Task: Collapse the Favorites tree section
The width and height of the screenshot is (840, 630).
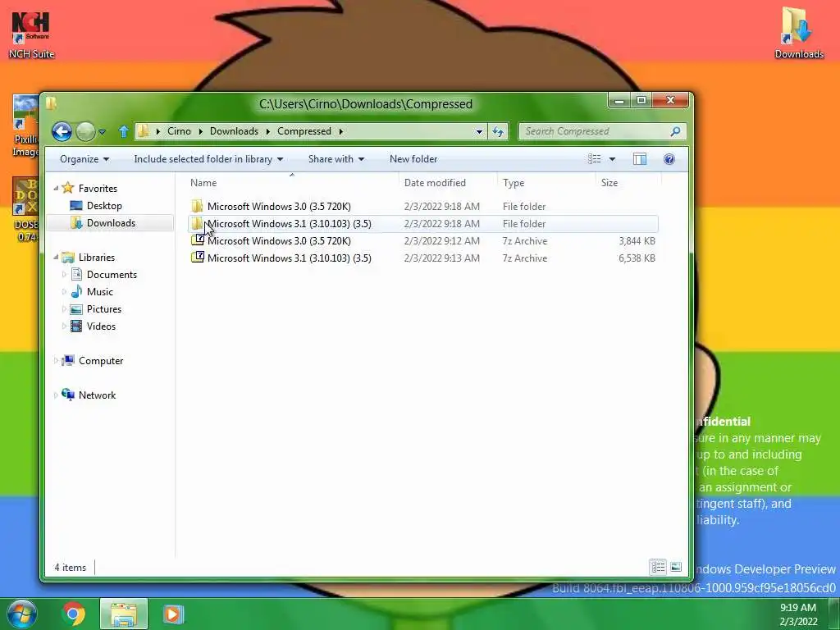Action: point(56,188)
